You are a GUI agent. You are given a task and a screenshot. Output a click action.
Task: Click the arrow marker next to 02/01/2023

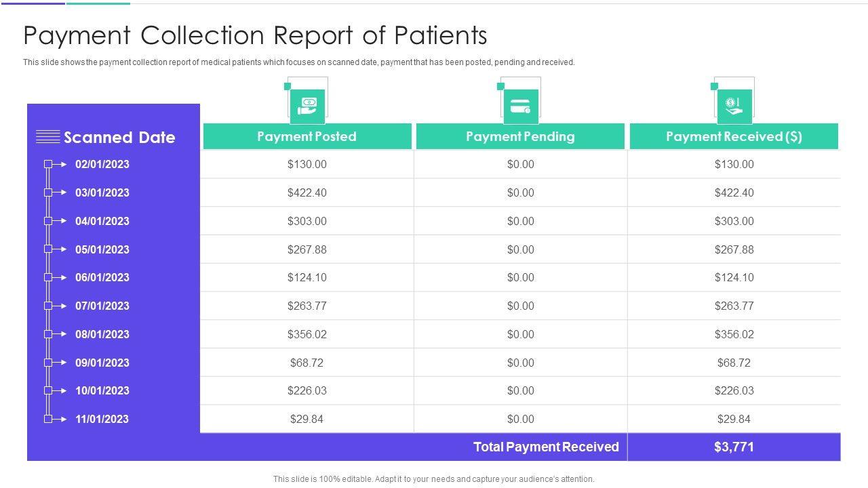click(x=56, y=164)
